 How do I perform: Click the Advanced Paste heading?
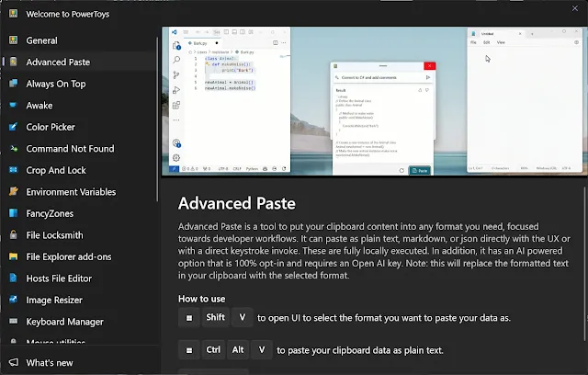click(237, 203)
